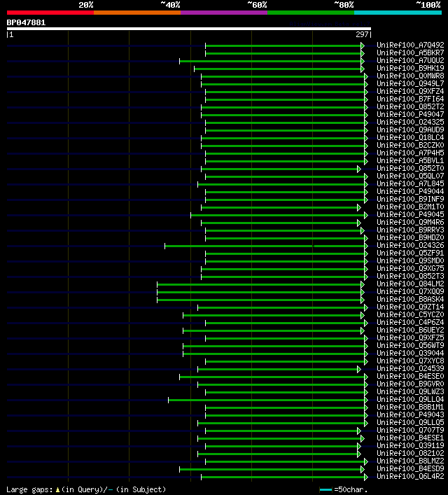Click the arrowhead ending UniRef100_Q707T9 alignment

pyautogui.click(x=359, y=431)
